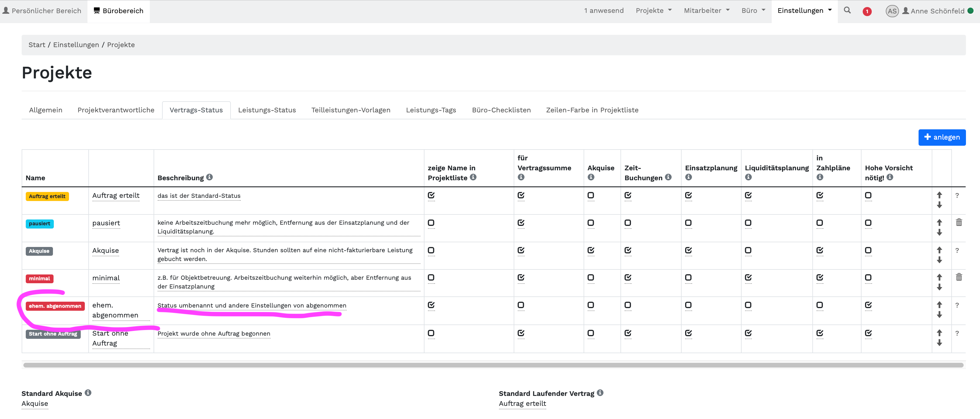The height and width of the screenshot is (419, 980).
Task: Edit name field 'ehem. abgenommen'
Action: point(121,310)
